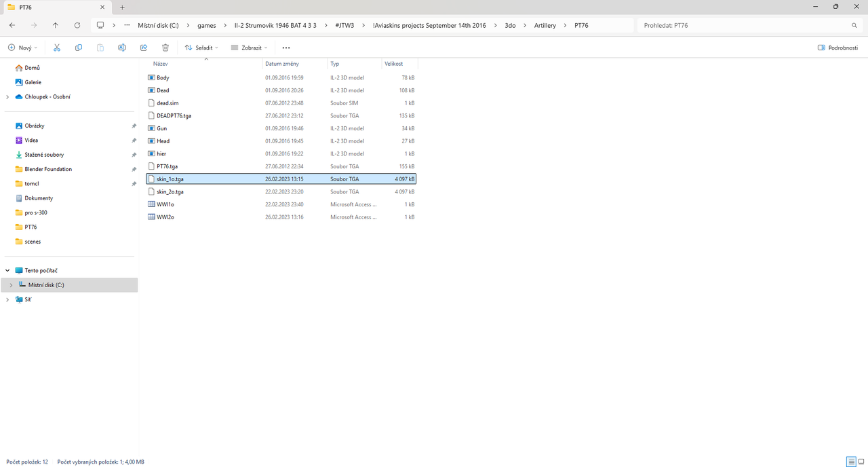868x467 pixels.
Task: Open Obrázky pinned folder
Action: pyautogui.click(x=34, y=126)
